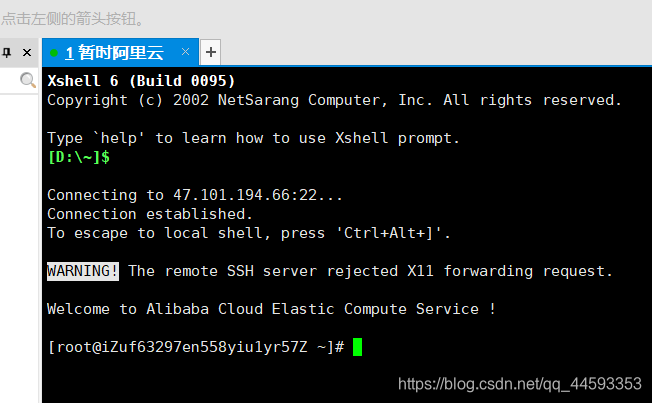
Task: Click the NetSarang copyright line
Action: [x=334, y=100]
